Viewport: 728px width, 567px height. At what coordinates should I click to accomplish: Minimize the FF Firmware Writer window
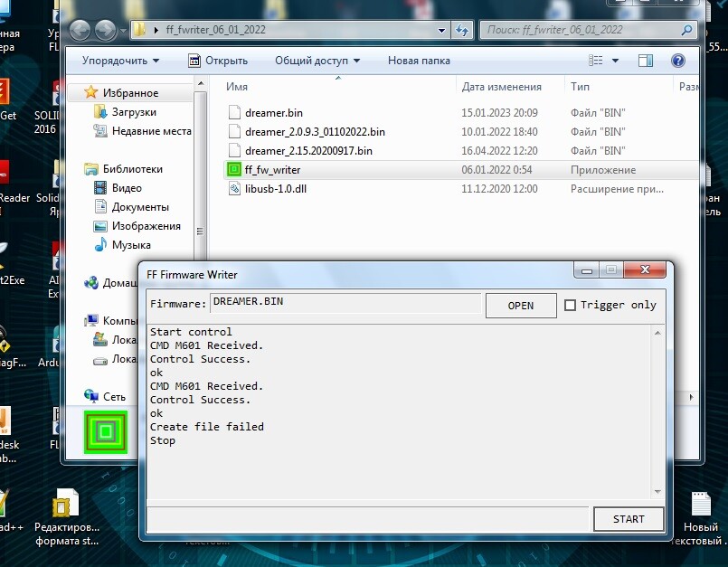[587, 269]
